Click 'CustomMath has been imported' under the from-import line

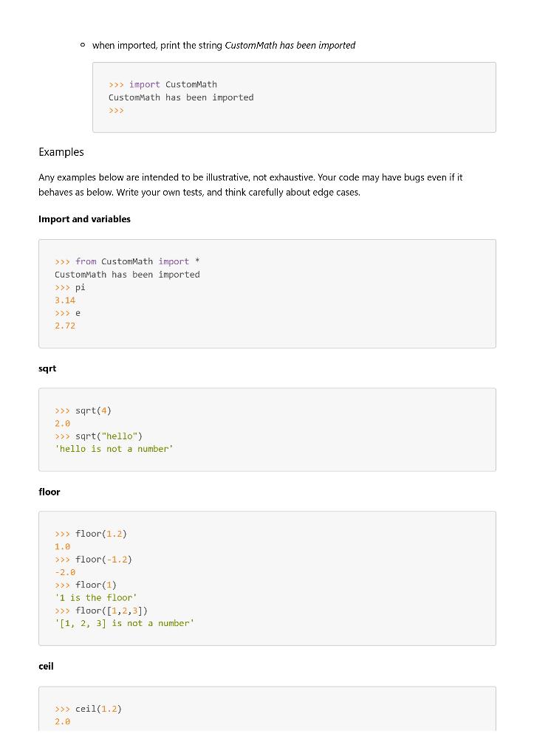coord(127,275)
